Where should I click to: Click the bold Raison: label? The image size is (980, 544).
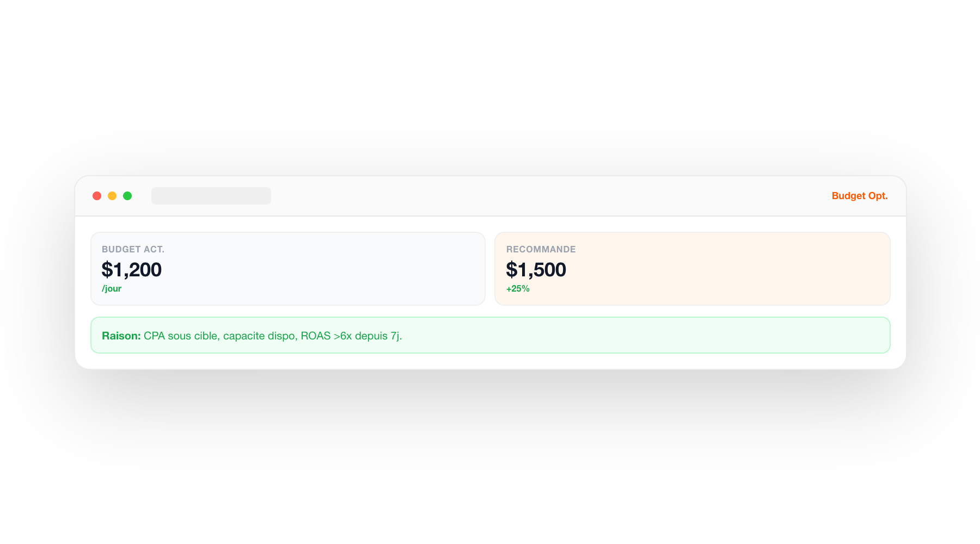[x=121, y=336]
